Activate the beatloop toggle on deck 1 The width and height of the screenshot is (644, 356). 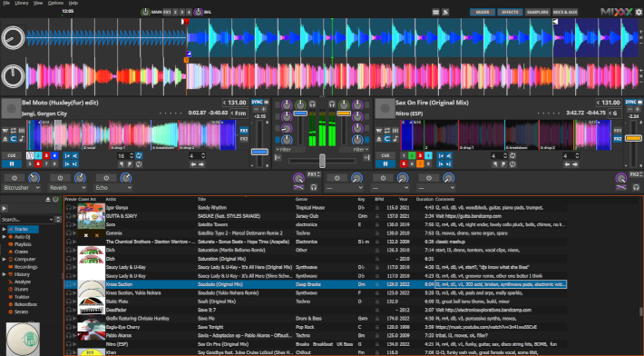[139, 155]
